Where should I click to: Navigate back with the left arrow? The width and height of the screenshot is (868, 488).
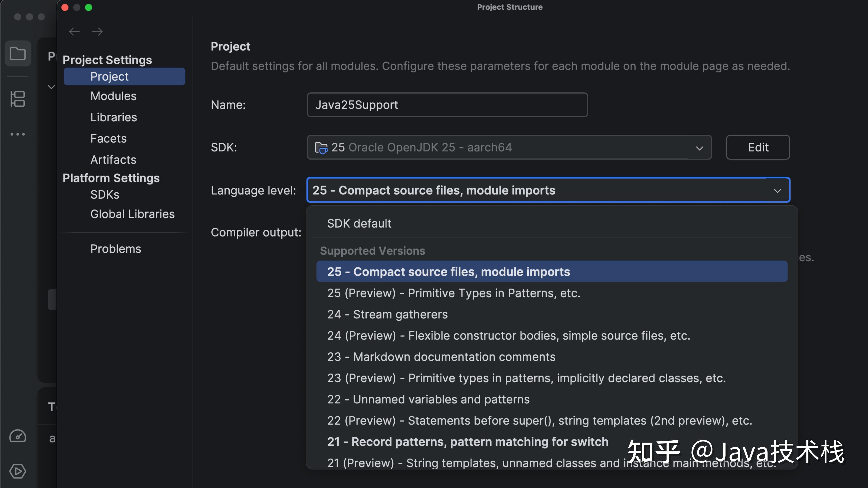tap(74, 32)
